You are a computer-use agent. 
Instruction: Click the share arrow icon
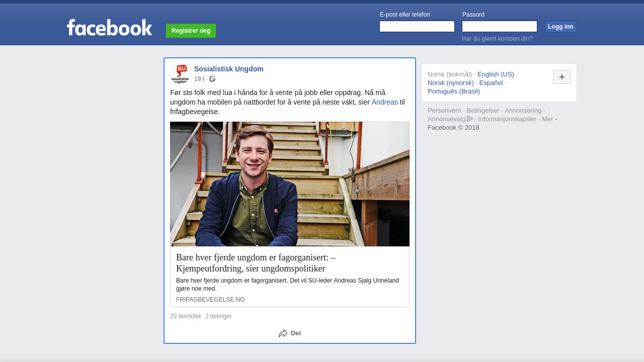tap(283, 333)
